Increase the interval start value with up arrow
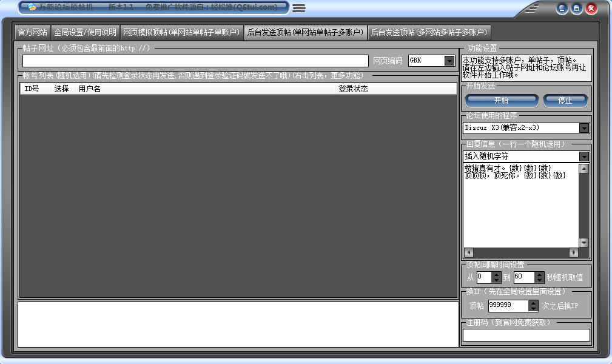The width and height of the screenshot is (612, 364). pyautogui.click(x=496, y=274)
